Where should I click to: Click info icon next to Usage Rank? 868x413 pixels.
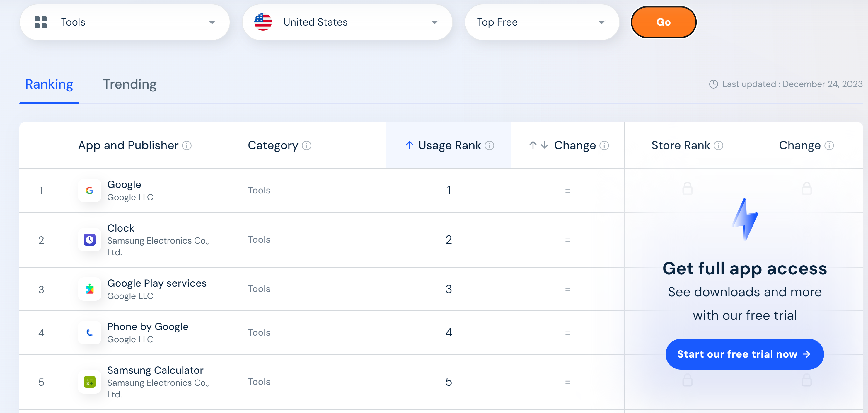489,146
